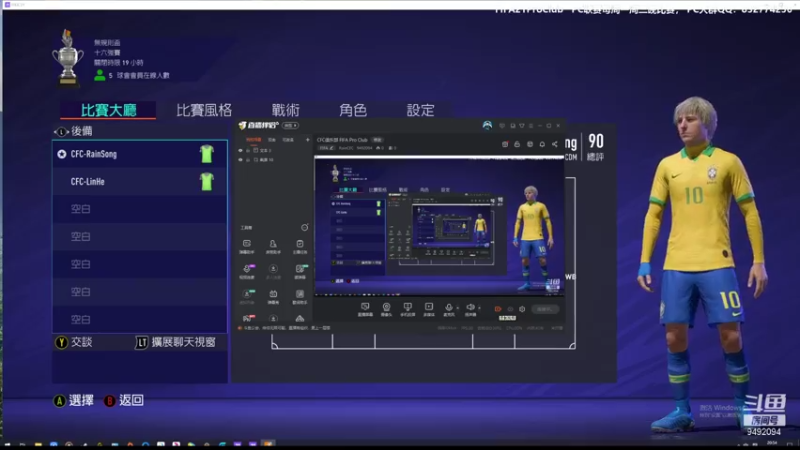The height and width of the screenshot is (450, 800).
Task: Switch to the 戰術 tab
Action: 286,110
